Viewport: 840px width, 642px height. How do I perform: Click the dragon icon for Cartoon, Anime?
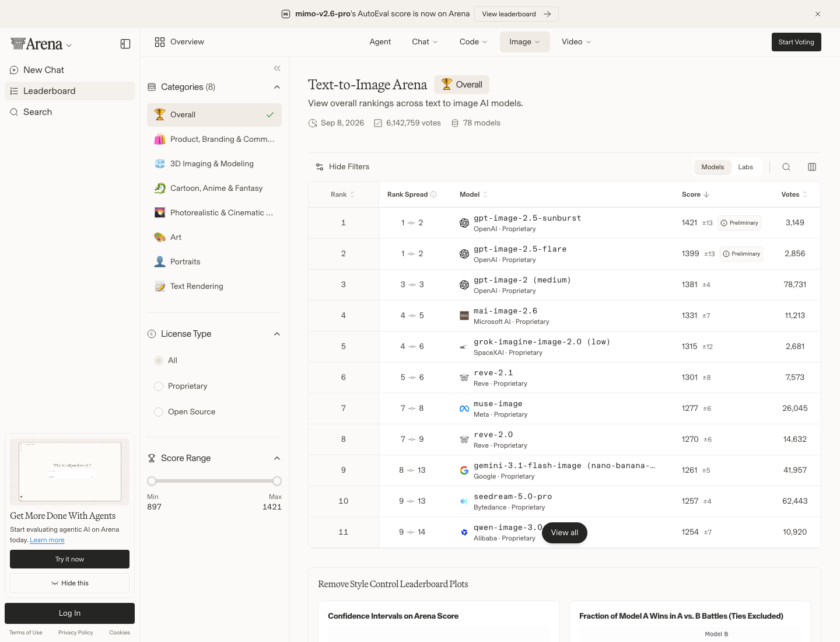pos(160,188)
